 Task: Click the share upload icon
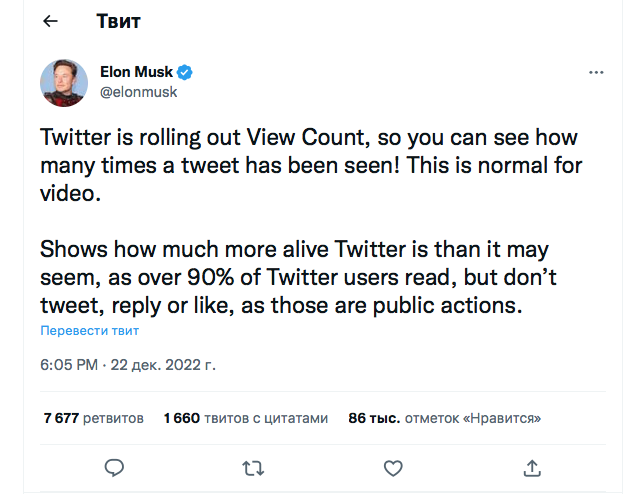(x=533, y=467)
